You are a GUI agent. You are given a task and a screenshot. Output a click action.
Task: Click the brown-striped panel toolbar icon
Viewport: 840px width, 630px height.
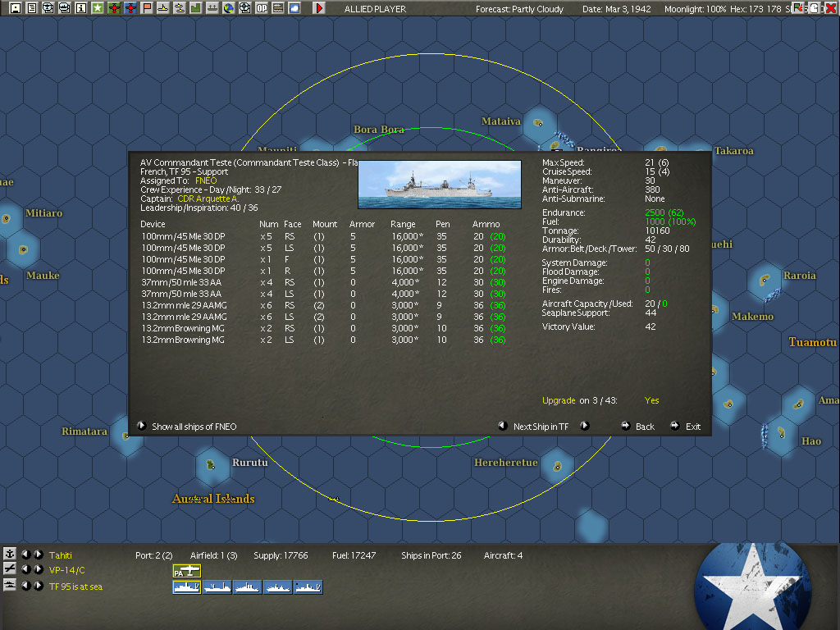click(278, 8)
